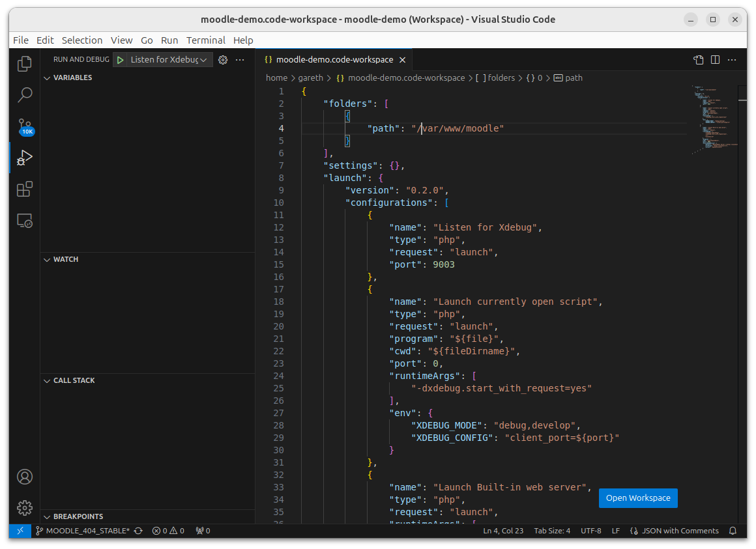Open the Remote Explorer view
Image resolution: width=756 pixels, height=549 pixels.
(25, 221)
